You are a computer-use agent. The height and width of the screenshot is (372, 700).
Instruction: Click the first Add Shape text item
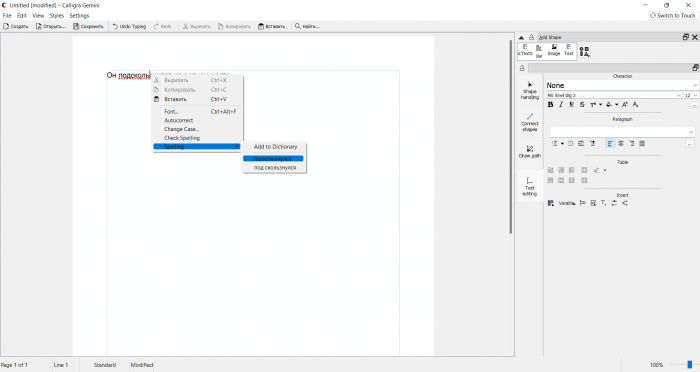pyautogui.click(x=525, y=50)
